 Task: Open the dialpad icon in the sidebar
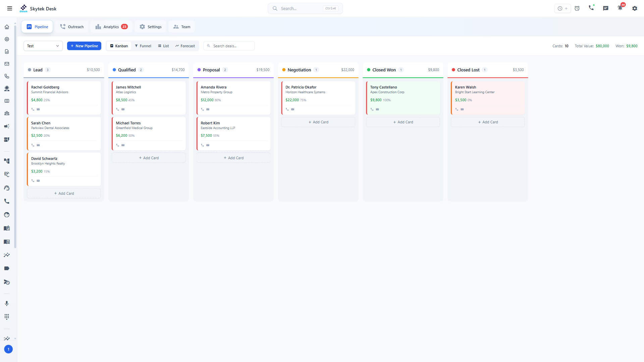7,317
